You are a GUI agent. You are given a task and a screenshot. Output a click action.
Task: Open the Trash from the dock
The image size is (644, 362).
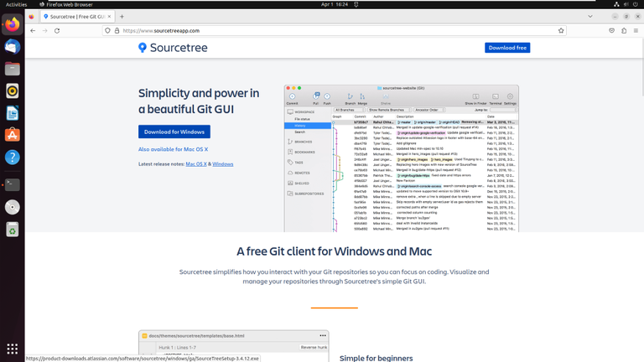13,230
